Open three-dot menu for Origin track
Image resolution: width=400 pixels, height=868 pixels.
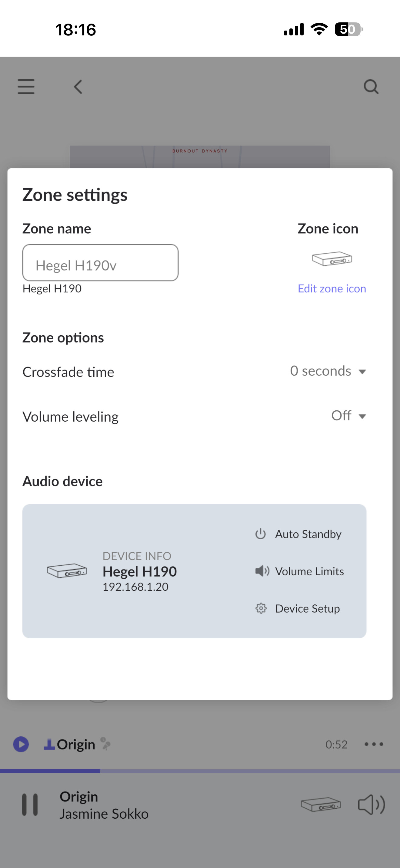coord(374,744)
